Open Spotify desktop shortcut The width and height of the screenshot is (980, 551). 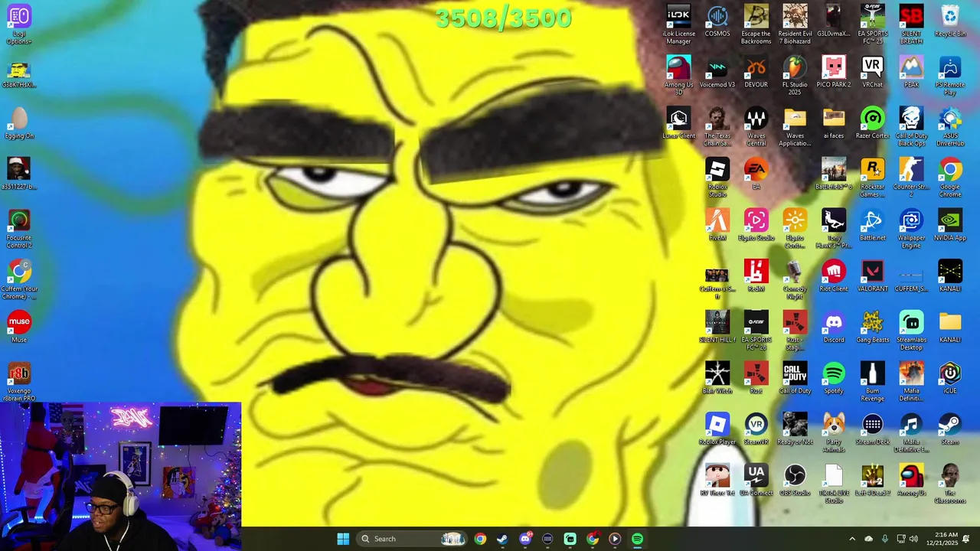click(834, 378)
